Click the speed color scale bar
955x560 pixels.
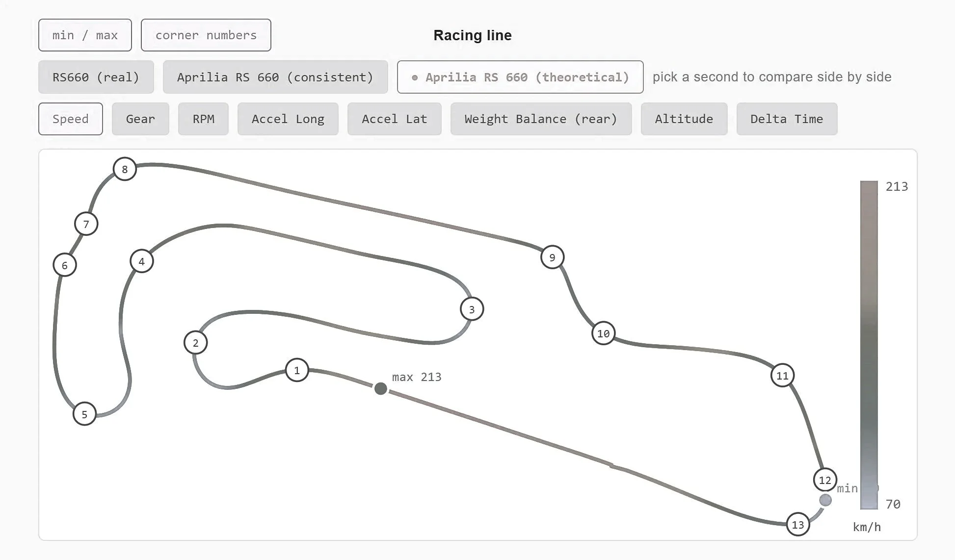click(869, 345)
